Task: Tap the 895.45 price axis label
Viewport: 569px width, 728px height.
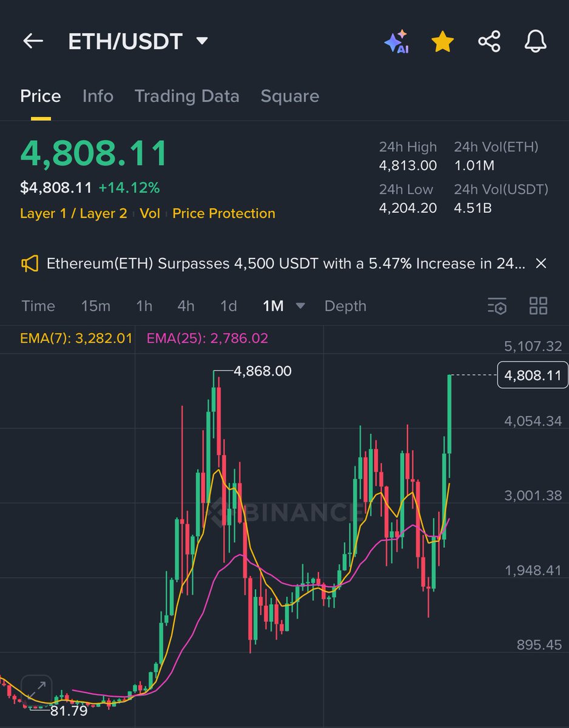Action: pos(539,645)
